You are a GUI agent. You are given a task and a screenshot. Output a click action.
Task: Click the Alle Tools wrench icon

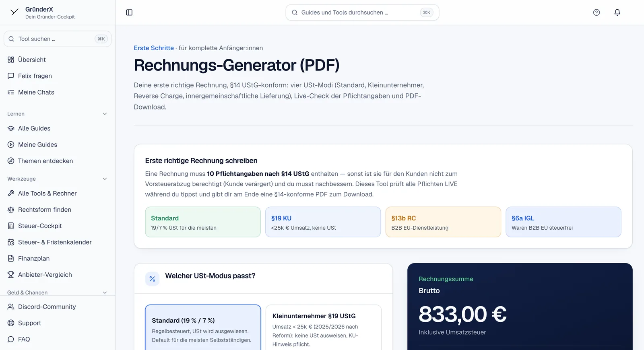(x=11, y=193)
